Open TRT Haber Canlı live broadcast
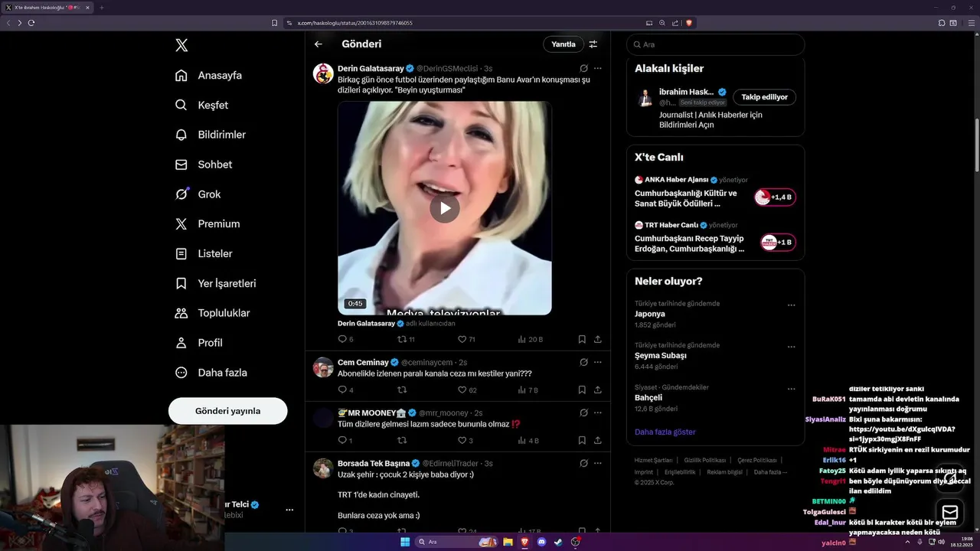980x551 pixels. (x=715, y=237)
